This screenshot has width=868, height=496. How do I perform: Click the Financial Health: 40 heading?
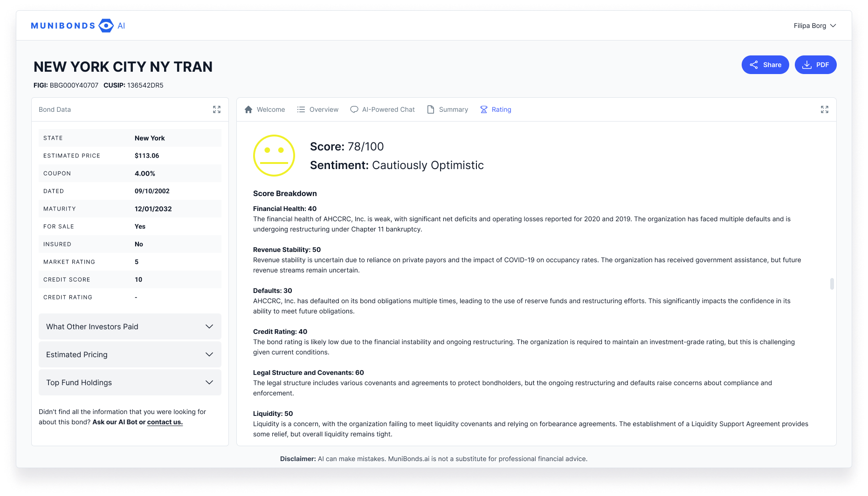(285, 209)
